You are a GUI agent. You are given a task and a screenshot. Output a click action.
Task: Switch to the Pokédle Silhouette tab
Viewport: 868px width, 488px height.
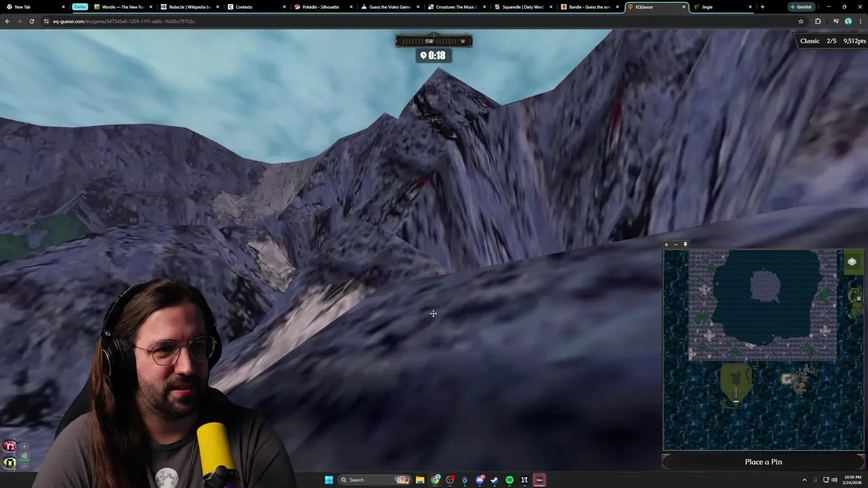(x=324, y=7)
